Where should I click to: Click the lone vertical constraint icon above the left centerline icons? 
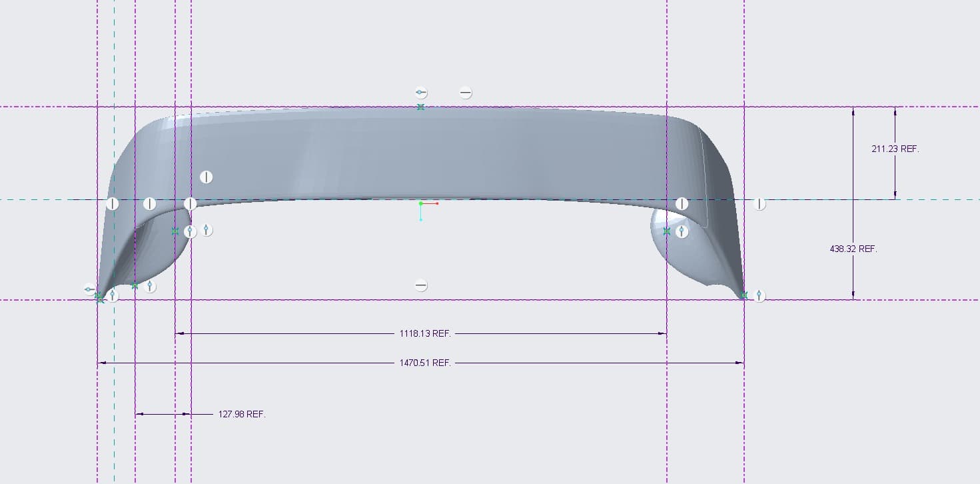click(x=207, y=177)
